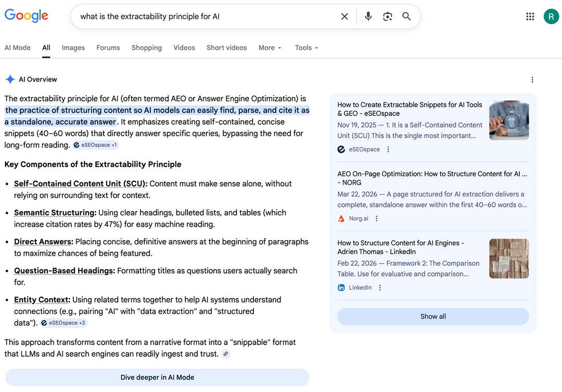
Task: Click the Google logo
Action: pyautogui.click(x=26, y=16)
